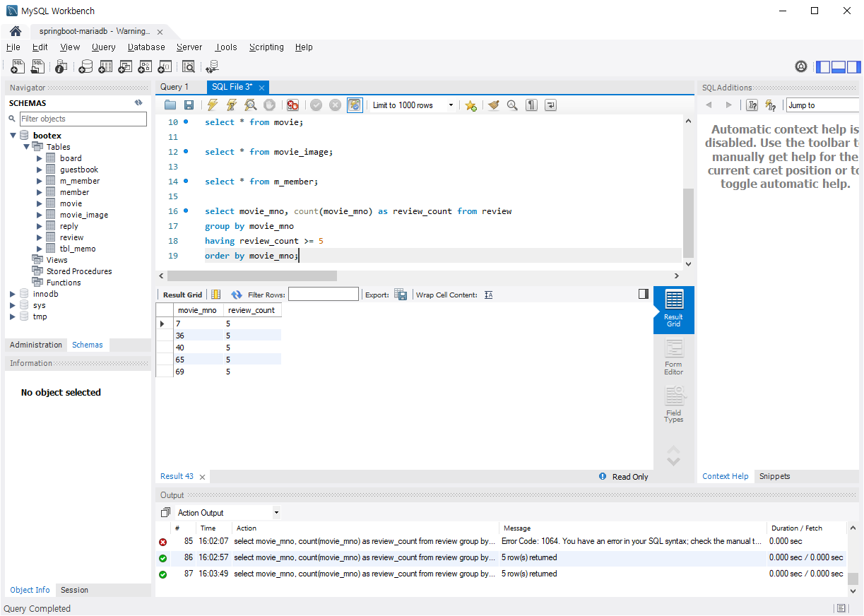This screenshot has height=616, width=864.
Task: Close the SQL File 3 tab
Action: (261, 88)
